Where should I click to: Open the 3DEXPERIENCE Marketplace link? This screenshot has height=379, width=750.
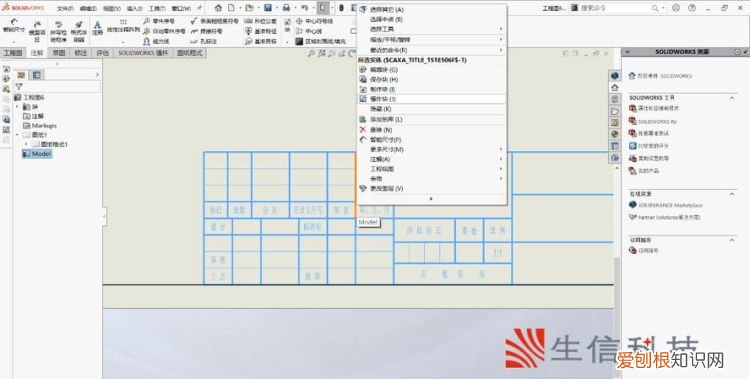(666, 205)
